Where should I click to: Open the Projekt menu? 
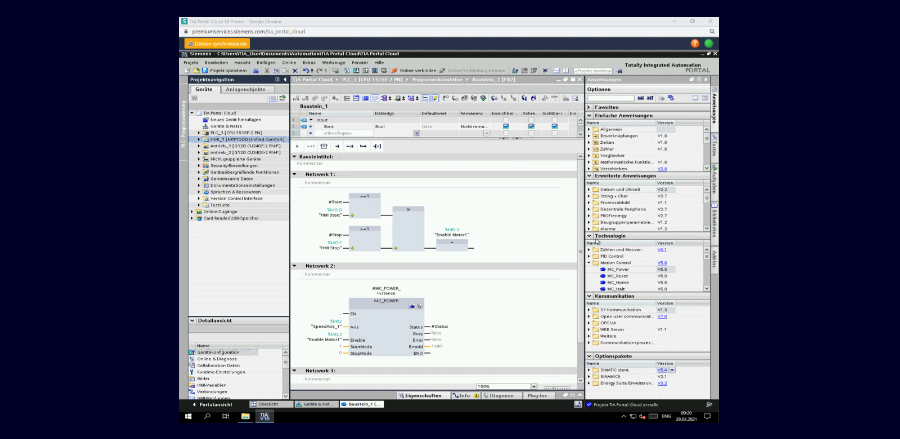click(191, 63)
